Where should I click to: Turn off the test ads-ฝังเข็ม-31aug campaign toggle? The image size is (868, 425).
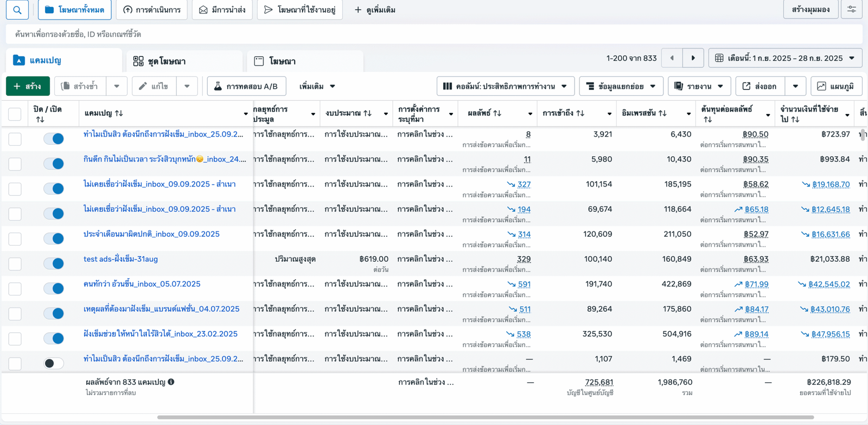pos(54,263)
